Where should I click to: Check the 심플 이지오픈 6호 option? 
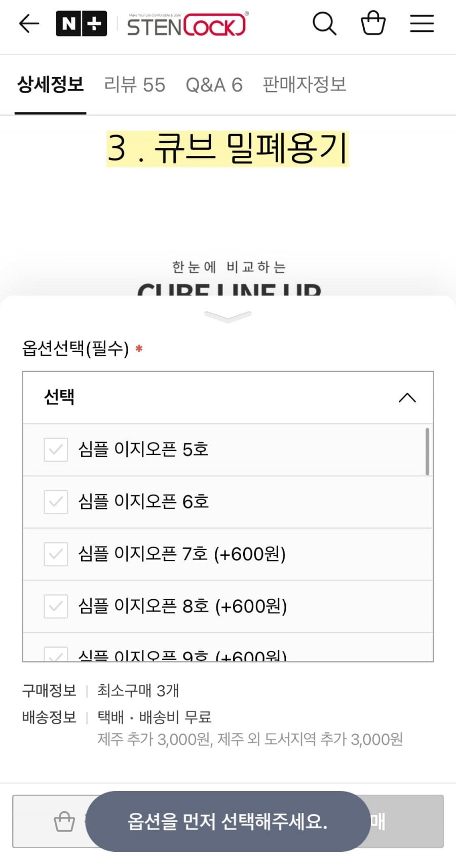tap(56, 502)
